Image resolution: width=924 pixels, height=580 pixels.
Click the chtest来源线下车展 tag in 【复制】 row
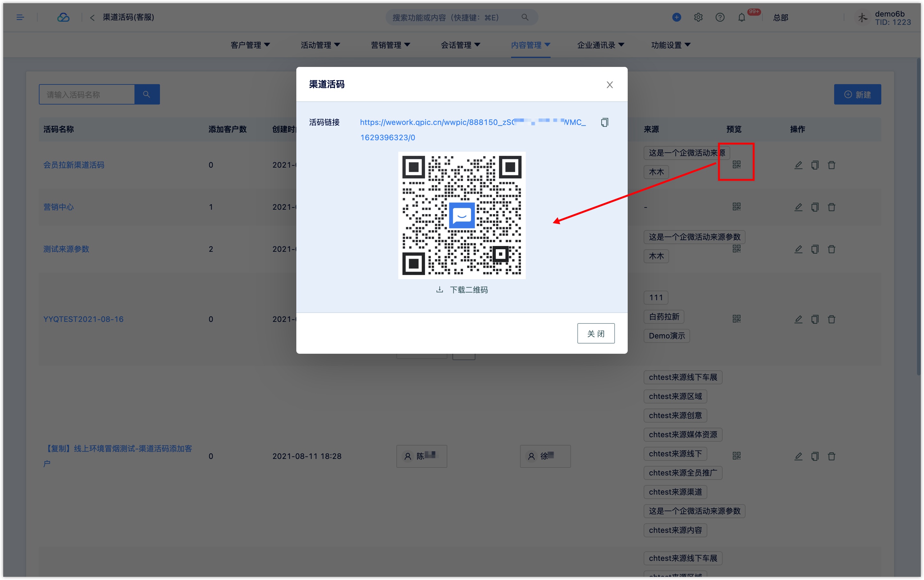point(682,377)
